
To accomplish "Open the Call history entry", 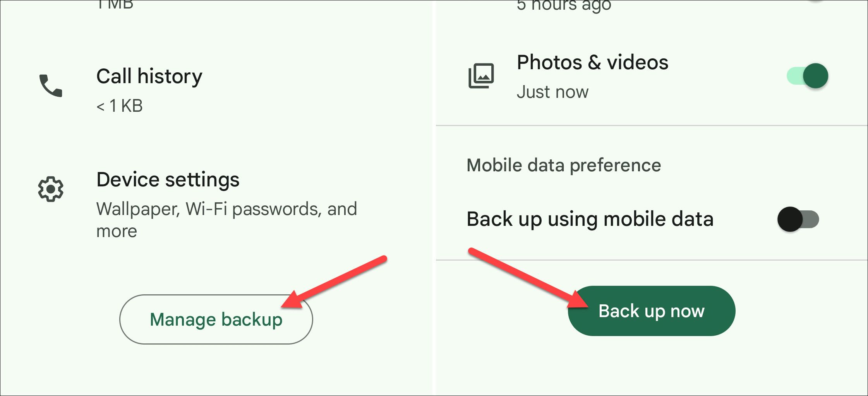I will click(x=216, y=90).
